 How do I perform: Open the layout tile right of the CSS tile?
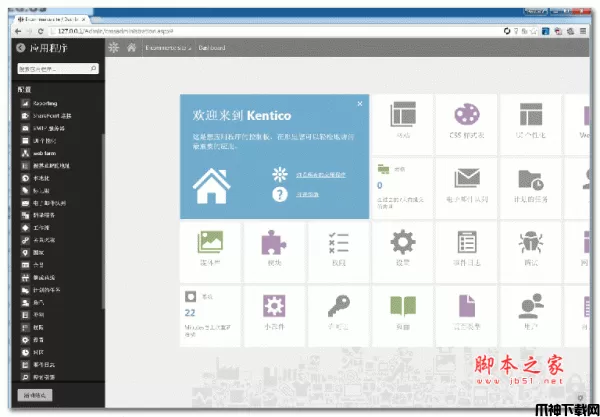click(x=530, y=124)
